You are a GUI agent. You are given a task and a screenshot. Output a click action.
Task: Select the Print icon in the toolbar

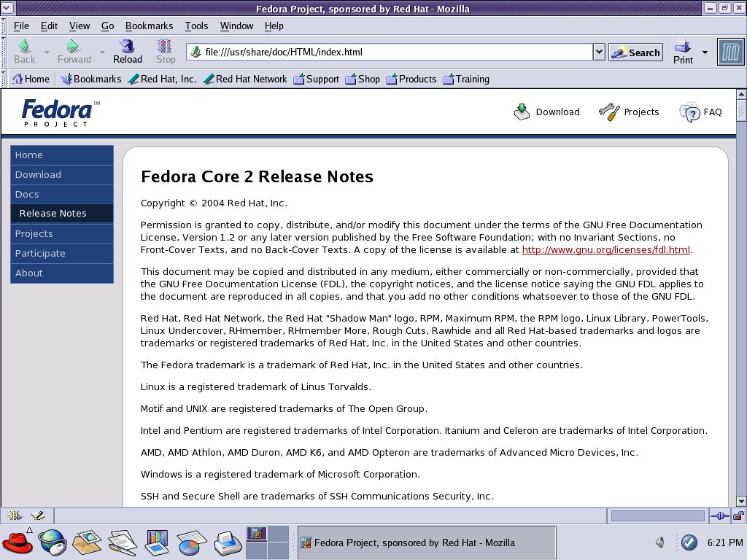click(x=681, y=50)
